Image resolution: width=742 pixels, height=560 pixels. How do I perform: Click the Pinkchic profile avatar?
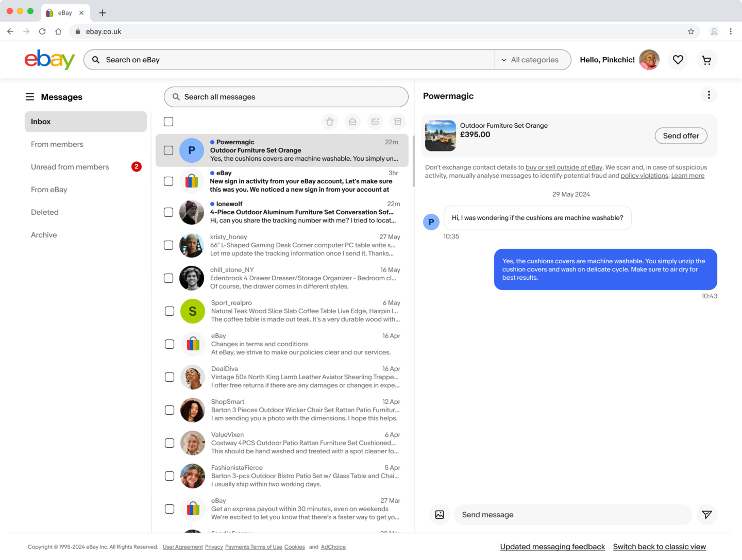[x=649, y=60]
